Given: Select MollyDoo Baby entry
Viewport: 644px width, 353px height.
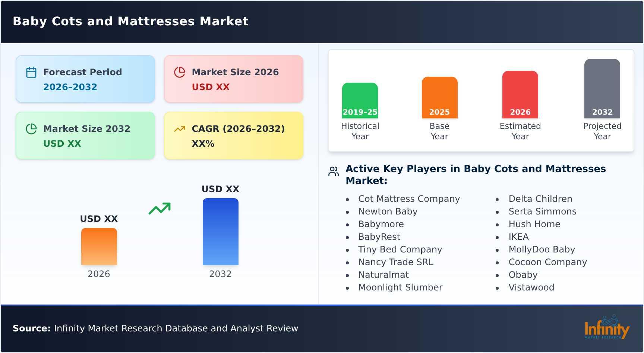Looking at the screenshot, I should click(x=542, y=249).
